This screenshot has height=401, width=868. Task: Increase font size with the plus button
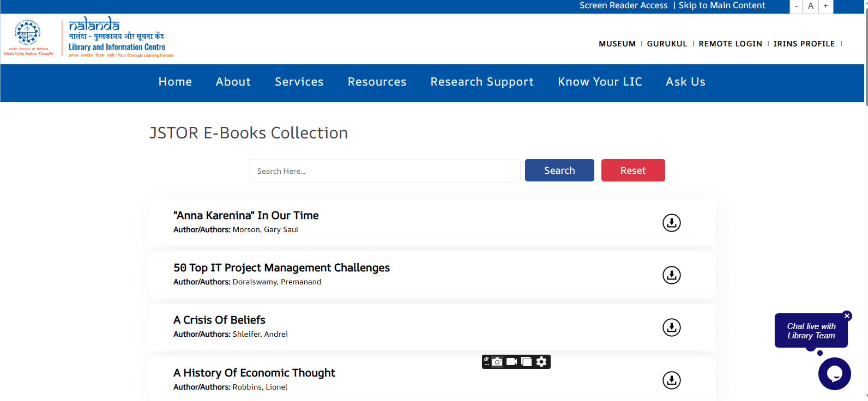point(825,6)
